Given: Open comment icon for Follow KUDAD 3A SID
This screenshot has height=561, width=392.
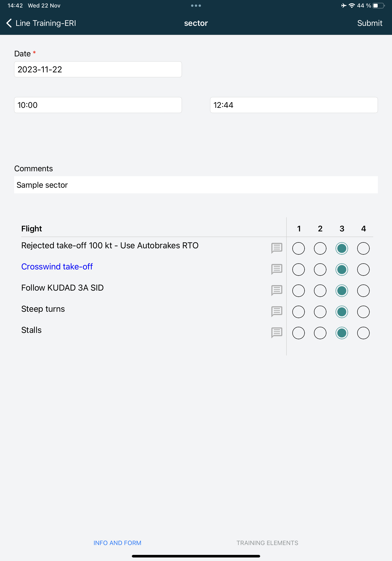Looking at the screenshot, I should click(277, 290).
